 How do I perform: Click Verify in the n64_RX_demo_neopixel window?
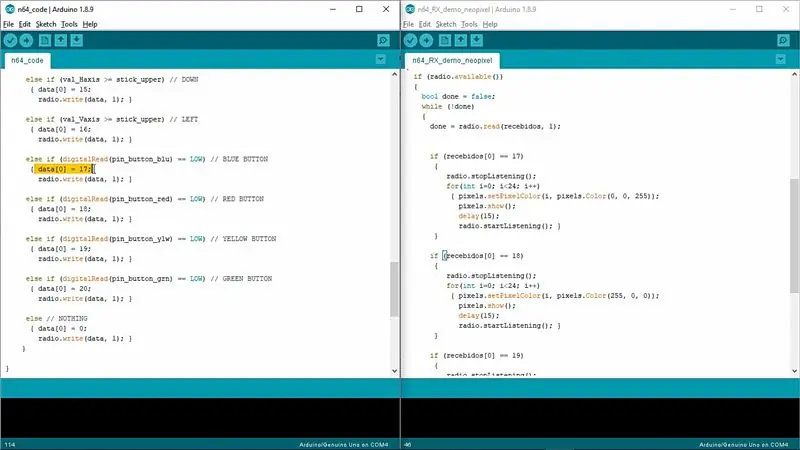click(410, 40)
